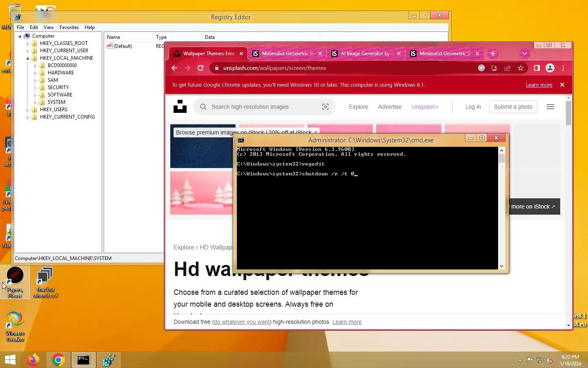Collapse HKEY_LOCAL_MACHINE node arrow

tap(27, 58)
